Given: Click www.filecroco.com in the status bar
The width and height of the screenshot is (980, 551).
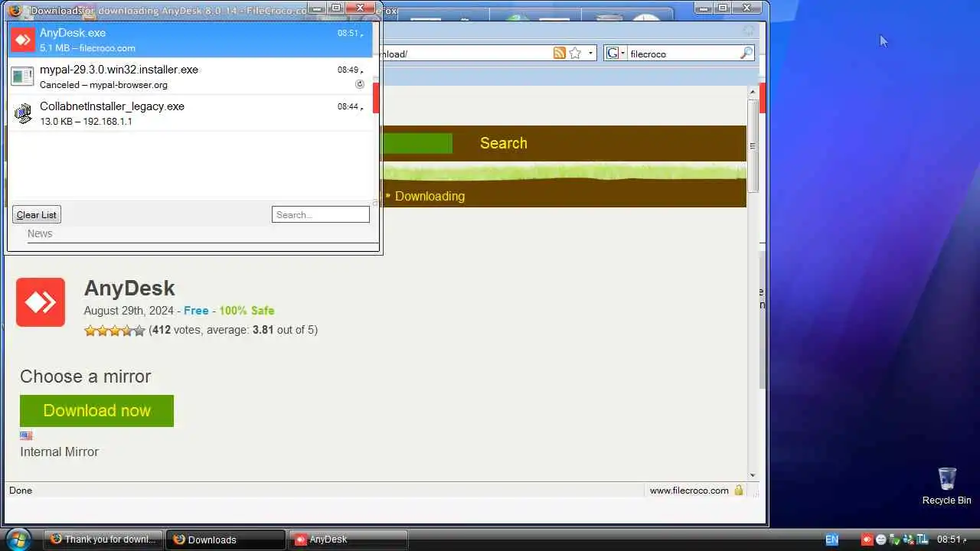Looking at the screenshot, I should coord(689,491).
